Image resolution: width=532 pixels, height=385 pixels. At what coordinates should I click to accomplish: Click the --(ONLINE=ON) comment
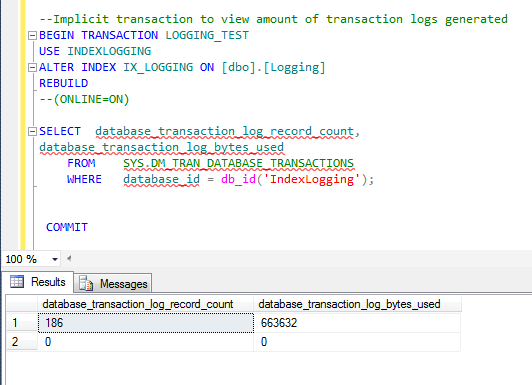[84, 99]
